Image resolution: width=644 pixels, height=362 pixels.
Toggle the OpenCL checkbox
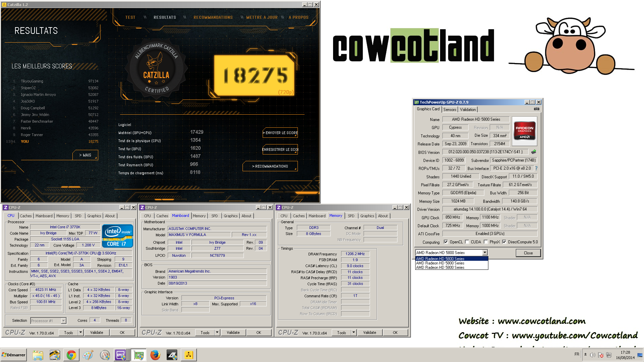446,242
